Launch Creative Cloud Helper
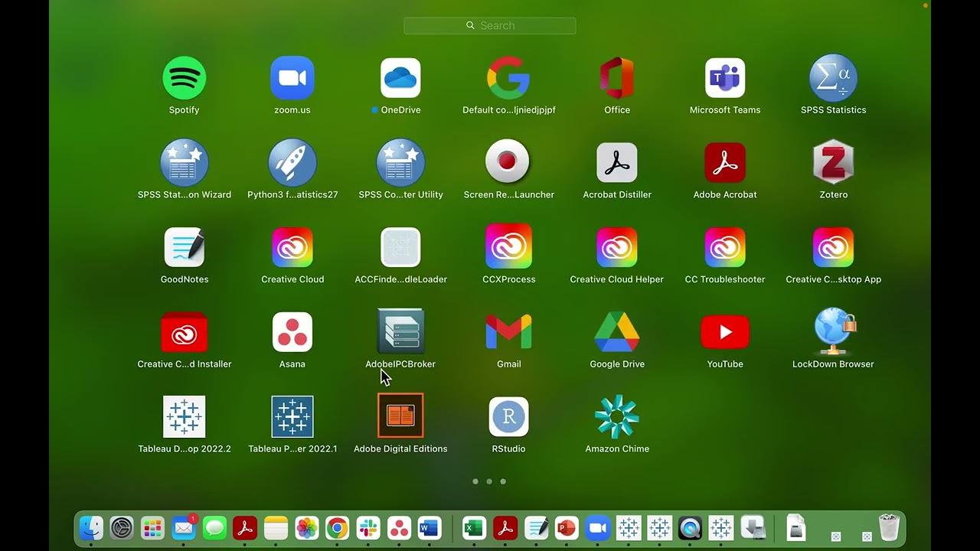The image size is (980, 551). (x=617, y=247)
